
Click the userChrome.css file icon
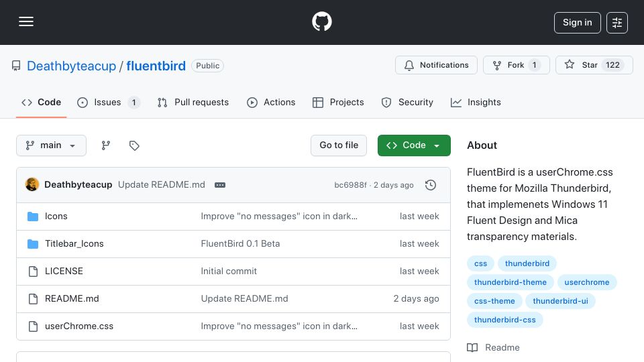(x=33, y=326)
